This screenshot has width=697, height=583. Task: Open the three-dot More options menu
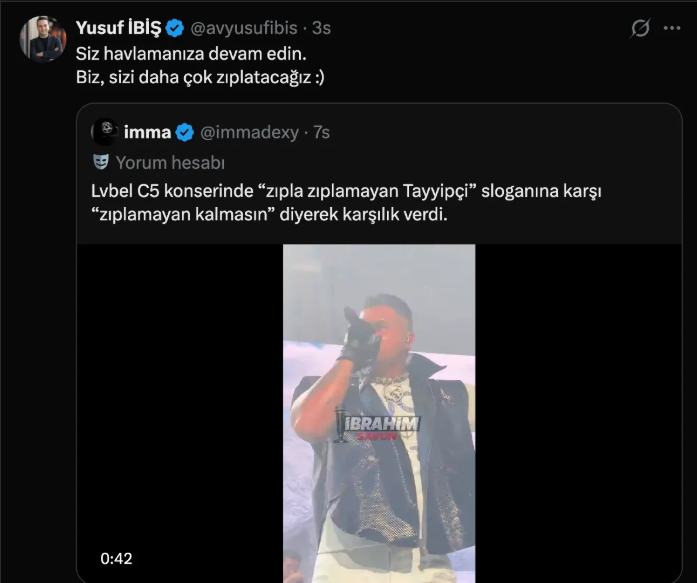tap(672, 29)
